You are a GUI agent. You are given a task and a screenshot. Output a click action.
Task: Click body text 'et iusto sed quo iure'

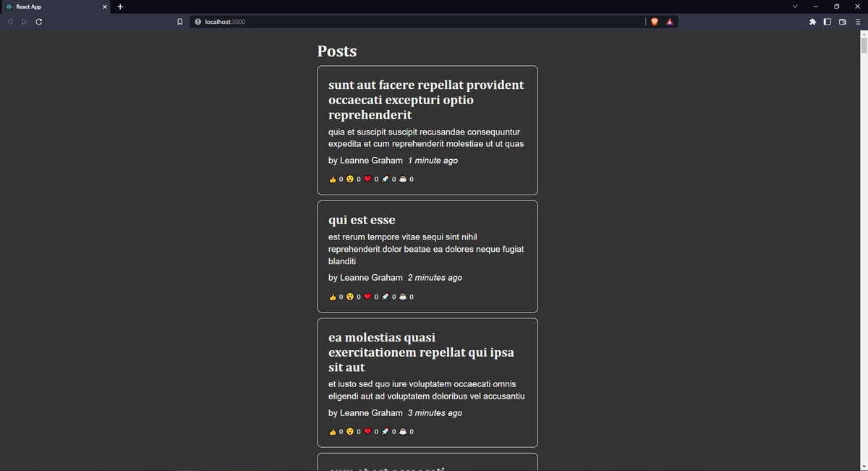[x=426, y=390]
